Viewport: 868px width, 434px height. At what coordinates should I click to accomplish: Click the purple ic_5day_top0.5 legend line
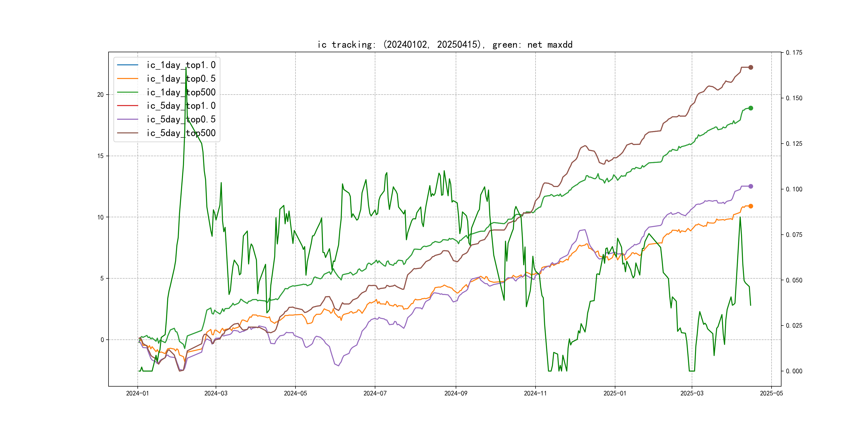(127, 119)
